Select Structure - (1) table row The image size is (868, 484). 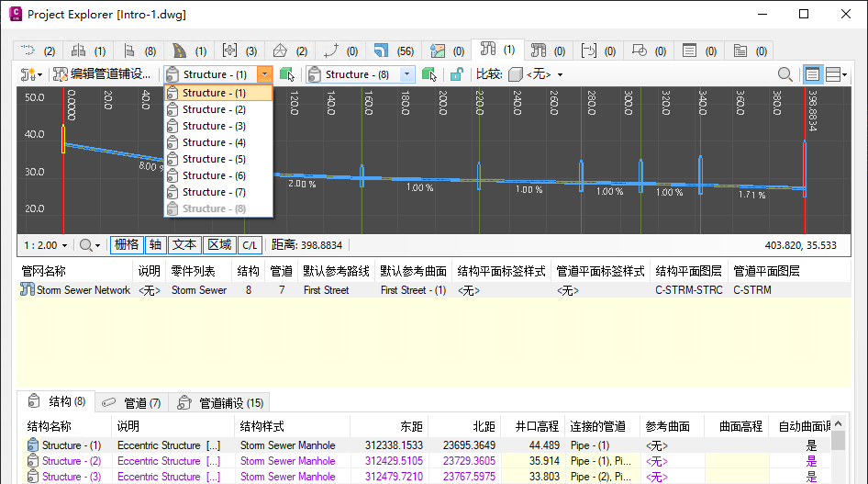pyautogui.click(x=427, y=445)
